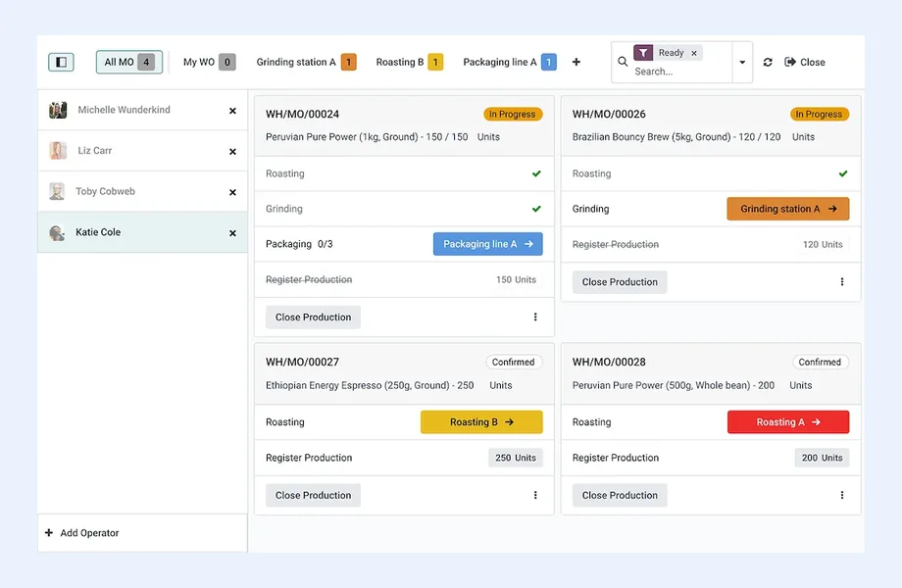Open Roasting B from WH/MO/00027
This screenshot has width=902, height=588.
[481, 421]
